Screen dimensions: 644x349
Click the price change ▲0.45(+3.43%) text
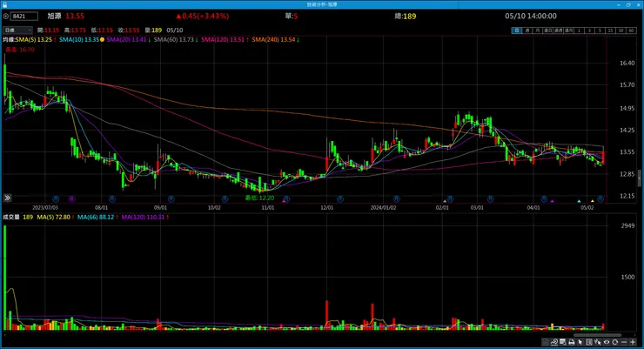click(x=203, y=16)
